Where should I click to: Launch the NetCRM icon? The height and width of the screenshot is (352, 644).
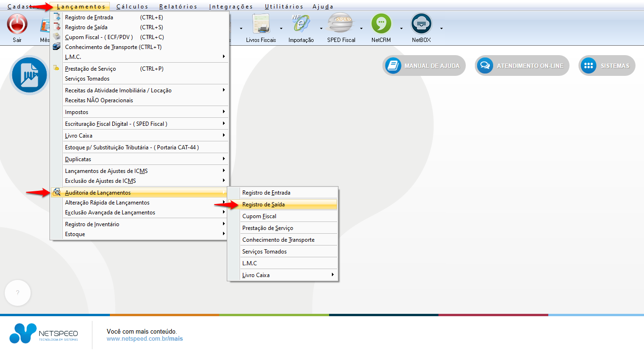tap(381, 25)
